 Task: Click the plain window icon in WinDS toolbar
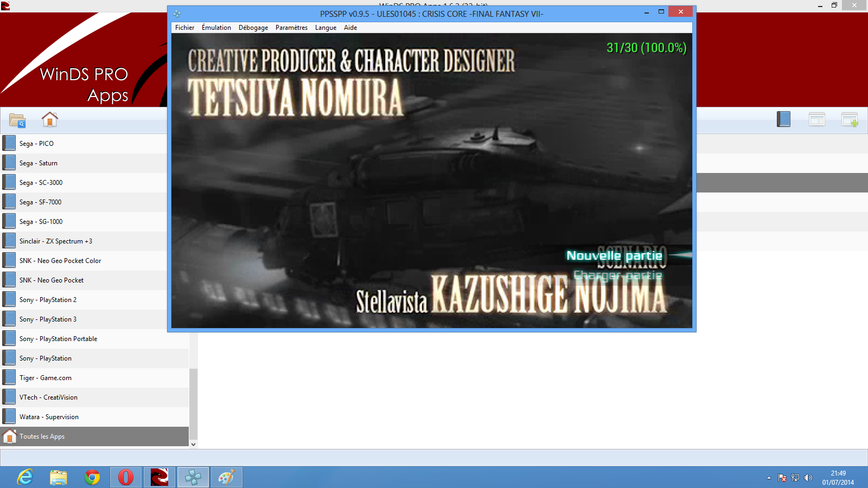(816, 119)
